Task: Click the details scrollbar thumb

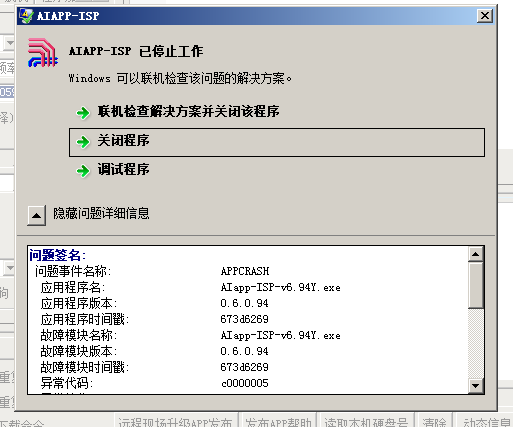Action: (x=476, y=285)
